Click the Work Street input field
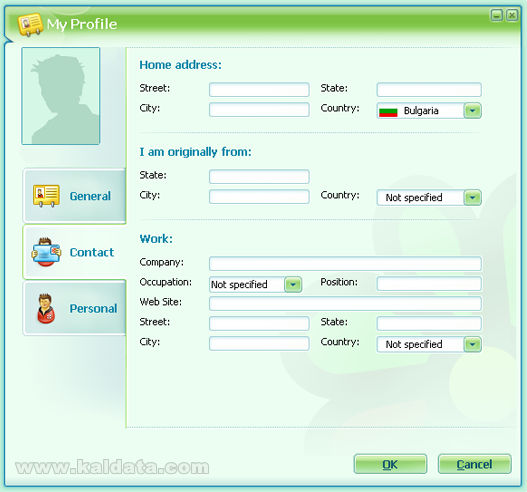Viewport: 527px width, 492px height. (259, 323)
